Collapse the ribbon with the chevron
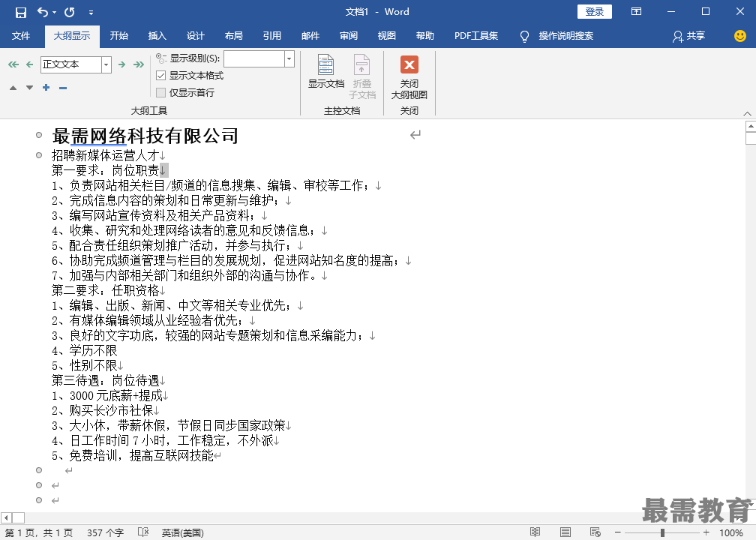Image resolution: width=756 pixels, height=540 pixels. tap(747, 113)
